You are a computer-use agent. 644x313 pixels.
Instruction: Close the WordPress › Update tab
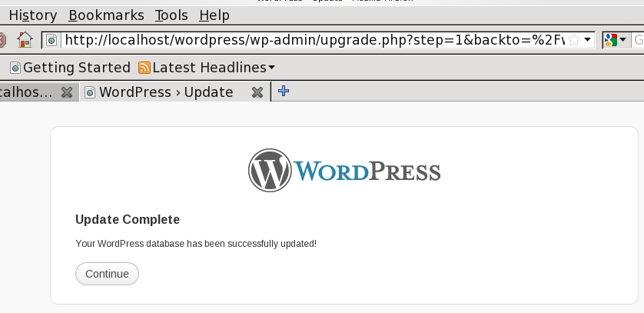point(257,92)
